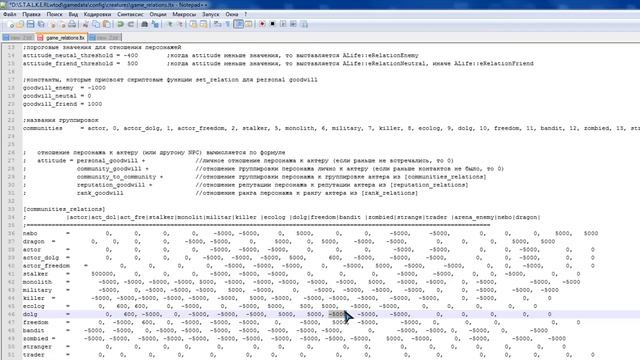Screen dimensions: 640x360
Task: Click the bandit row name
Action: point(33,331)
